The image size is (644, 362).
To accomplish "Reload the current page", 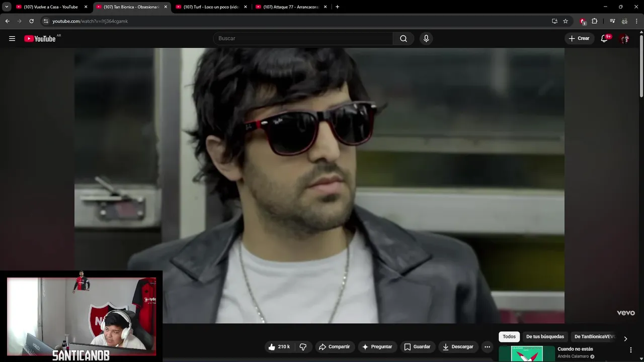I will [31, 21].
